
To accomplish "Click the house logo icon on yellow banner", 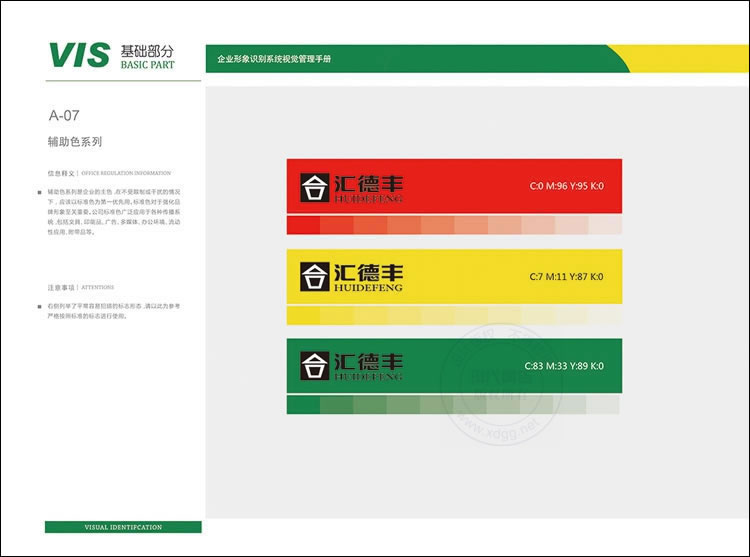I will click(x=315, y=276).
